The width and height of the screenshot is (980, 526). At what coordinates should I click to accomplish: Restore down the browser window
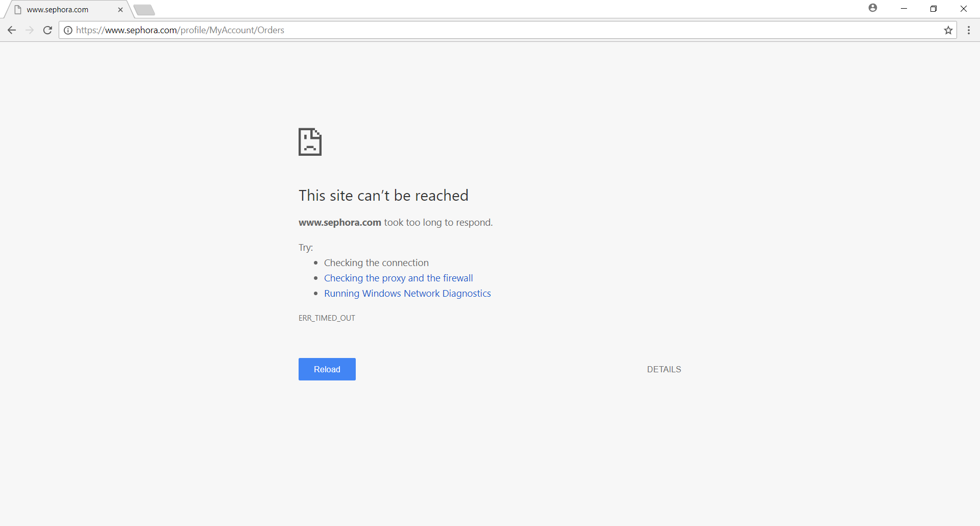pos(934,9)
